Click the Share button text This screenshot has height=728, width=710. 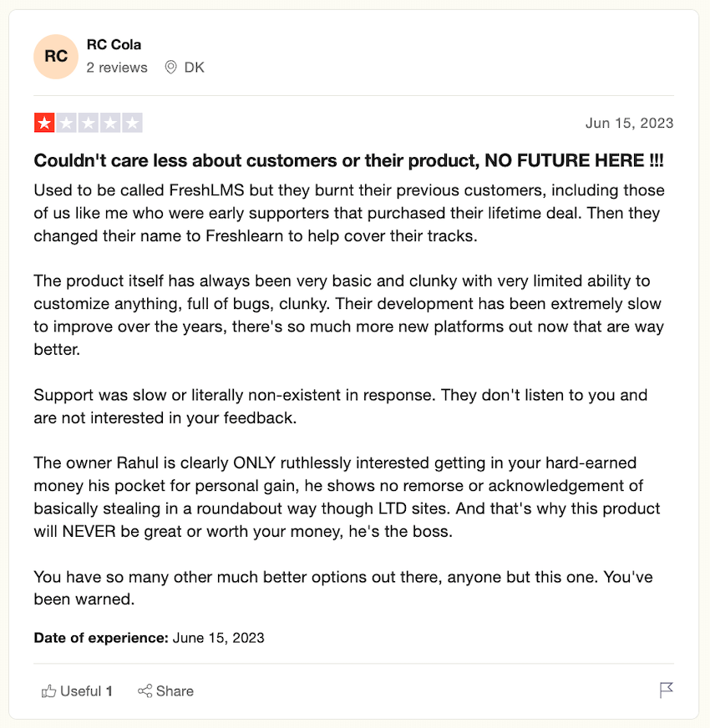[175, 690]
